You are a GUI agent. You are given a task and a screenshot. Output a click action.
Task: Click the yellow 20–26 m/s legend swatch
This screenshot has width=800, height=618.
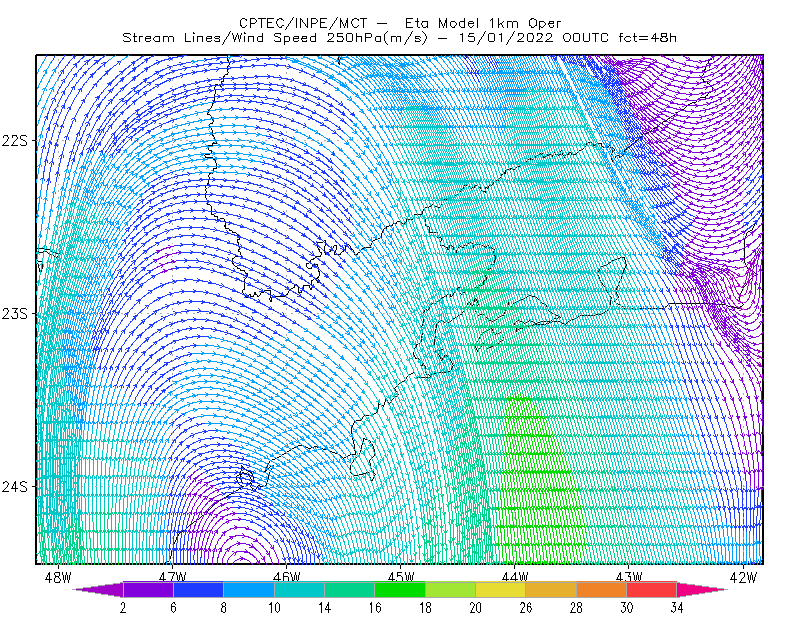coord(501,589)
